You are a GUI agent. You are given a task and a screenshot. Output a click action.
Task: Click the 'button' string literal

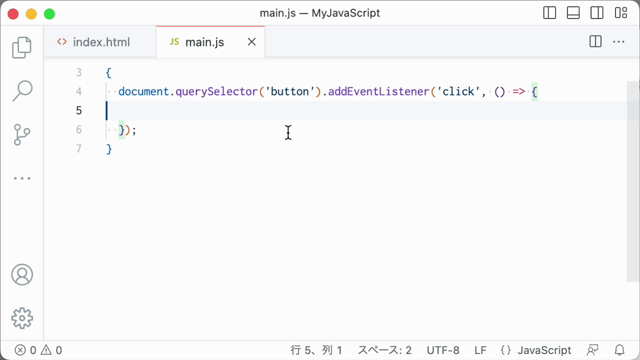(x=290, y=91)
